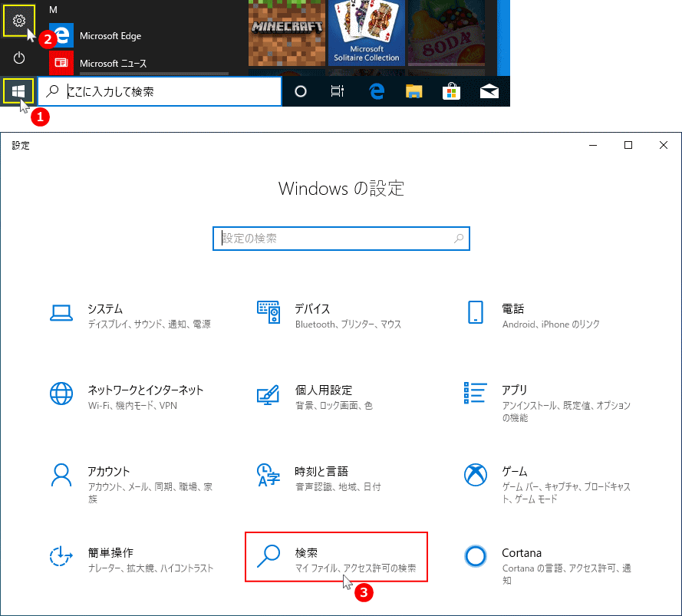Image resolution: width=682 pixels, height=616 pixels.
Task: Click description Wi-Fi、機内モード、VPN
Action: [x=132, y=406]
